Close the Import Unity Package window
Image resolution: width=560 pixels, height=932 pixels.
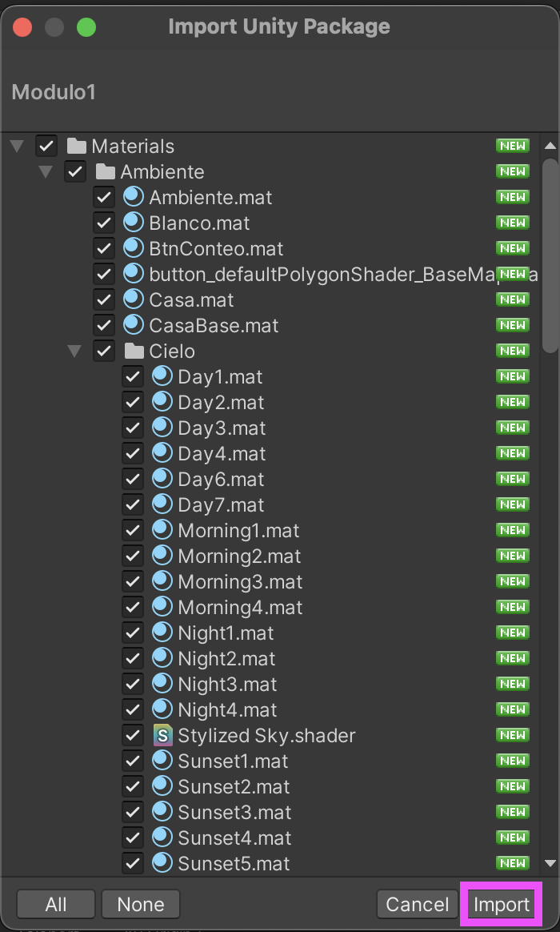(22, 27)
